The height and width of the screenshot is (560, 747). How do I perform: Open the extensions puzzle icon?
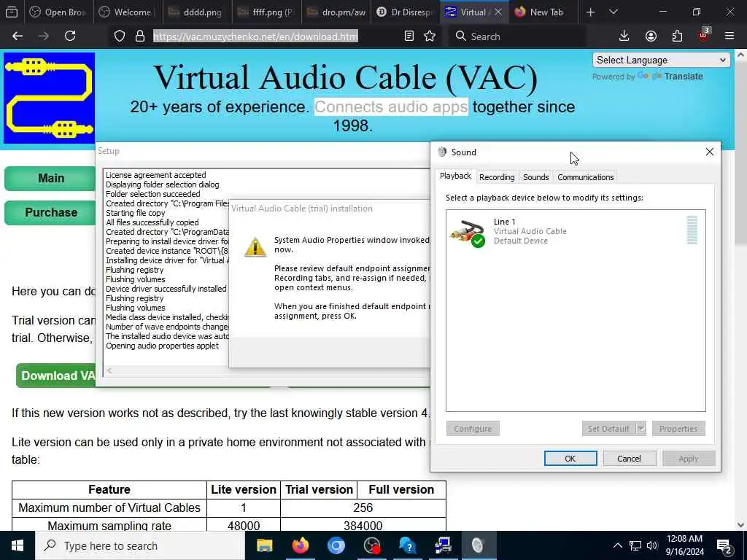(677, 36)
